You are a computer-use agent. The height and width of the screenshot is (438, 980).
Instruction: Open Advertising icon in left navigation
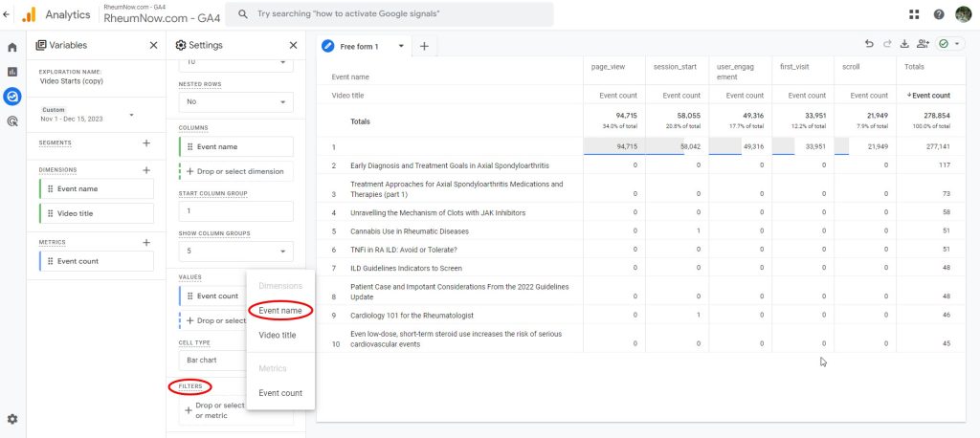pyautogui.click(x=12, y=121)
